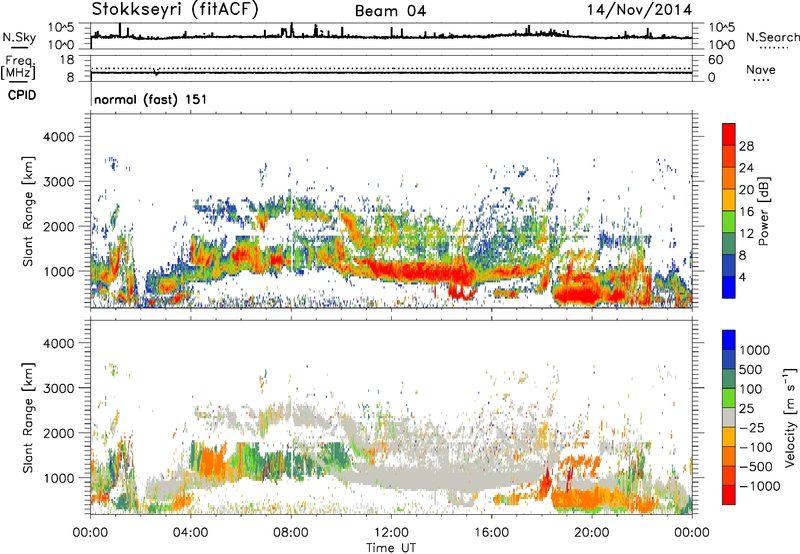The height and width of the screenshot is (554, 800).
Task: Select the 'Freq. [MHz]' axis label
Action: point(18,68)
